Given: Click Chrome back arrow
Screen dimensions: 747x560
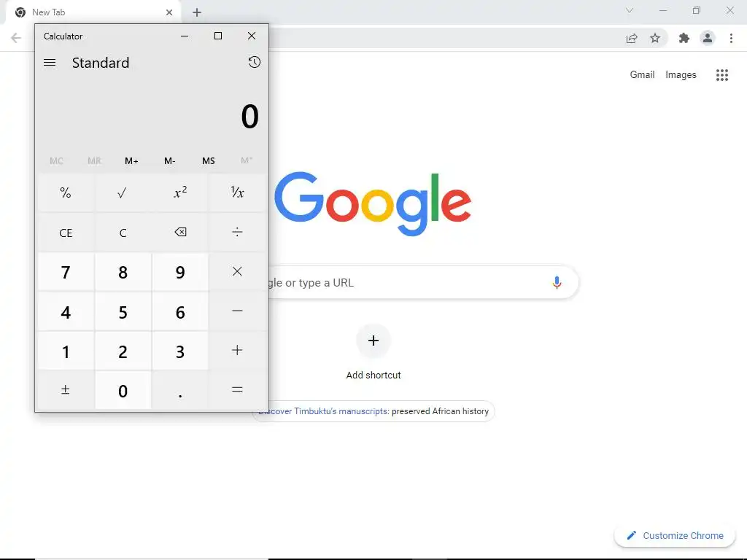Looking at the screenshot, I should click(16, 38).
